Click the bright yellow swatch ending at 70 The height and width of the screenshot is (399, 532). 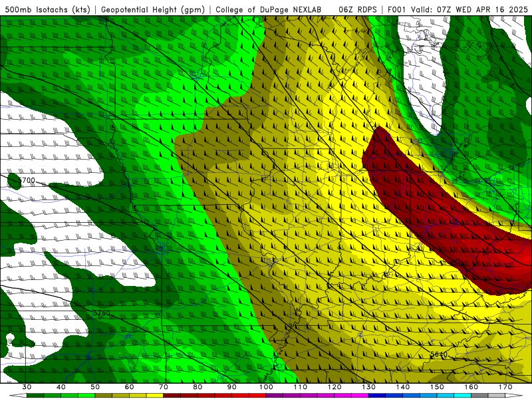point(155,396)
